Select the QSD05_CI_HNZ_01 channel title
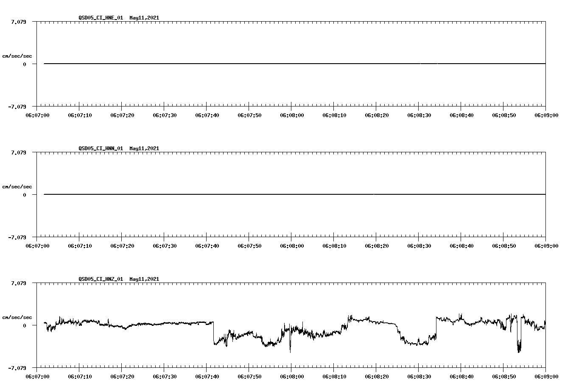The image size is (576, 392). tap(101, 279)
